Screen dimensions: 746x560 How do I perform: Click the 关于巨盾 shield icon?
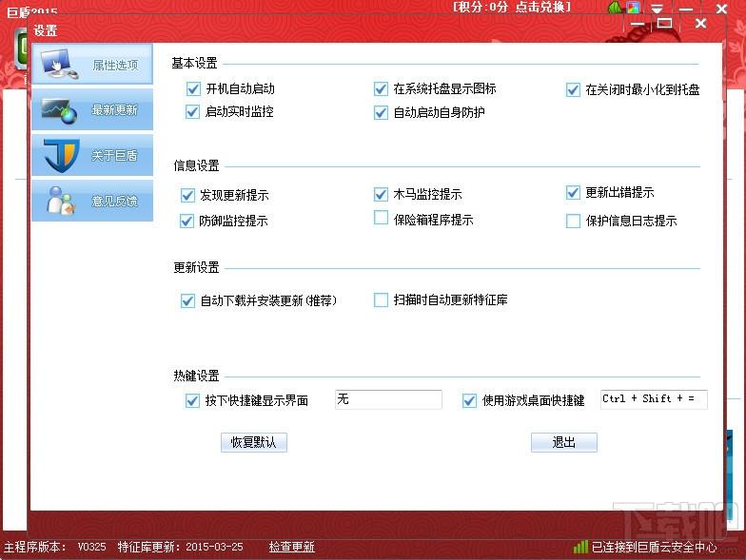pos(61,155)
